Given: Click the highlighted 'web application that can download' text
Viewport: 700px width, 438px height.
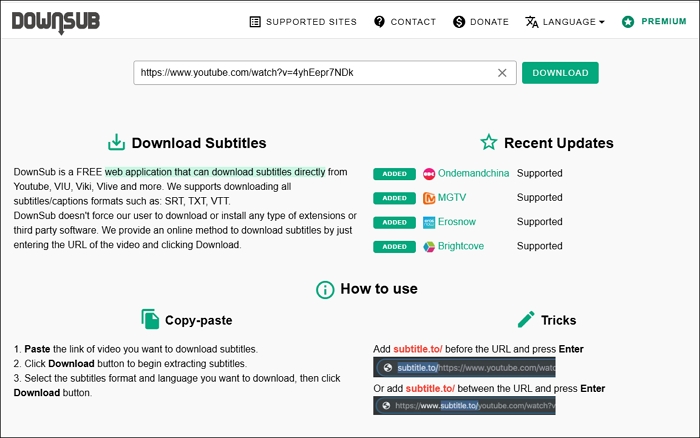Looking at the screenshot, I should coord(215,172).
